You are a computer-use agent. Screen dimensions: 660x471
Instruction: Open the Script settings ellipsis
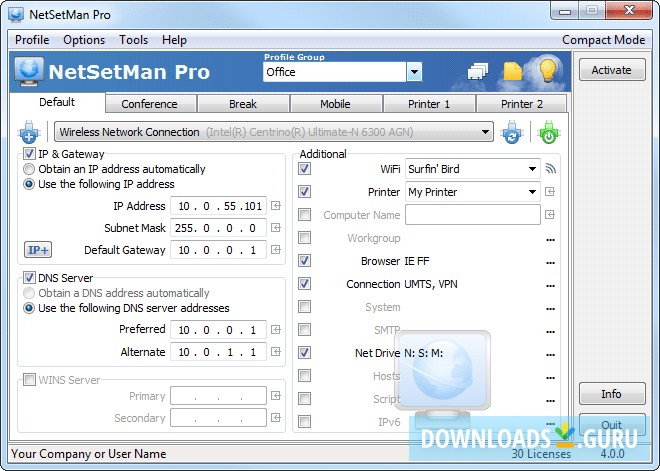click(550, 401)
